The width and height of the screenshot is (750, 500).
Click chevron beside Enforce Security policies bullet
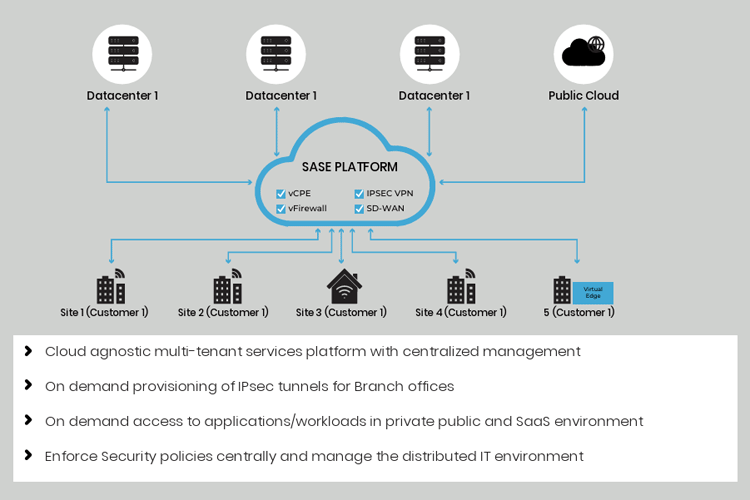(x=28, y=455)
